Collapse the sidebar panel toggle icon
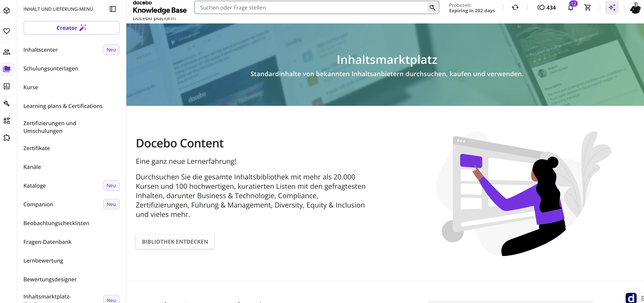This screenshot has width=644, height=303. pos(113,9)
